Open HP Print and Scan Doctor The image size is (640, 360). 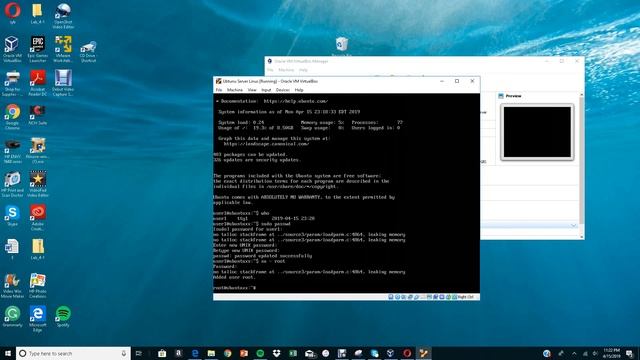(x=12, y=184)
